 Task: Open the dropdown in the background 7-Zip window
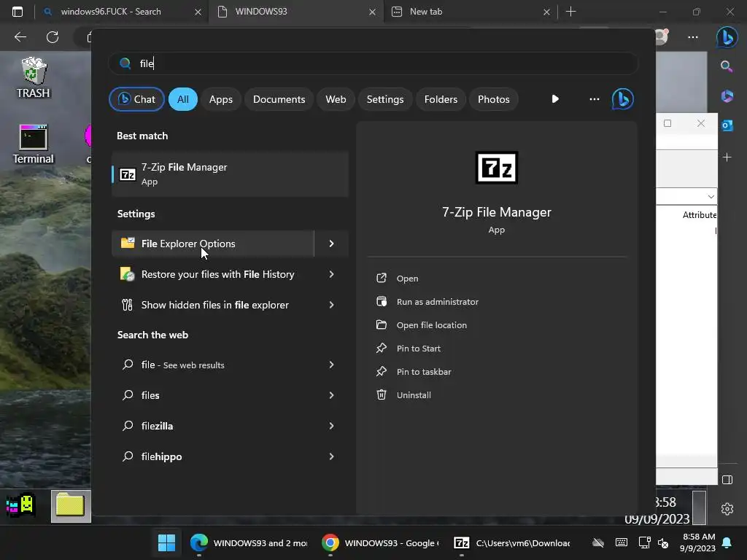(711, 197)
